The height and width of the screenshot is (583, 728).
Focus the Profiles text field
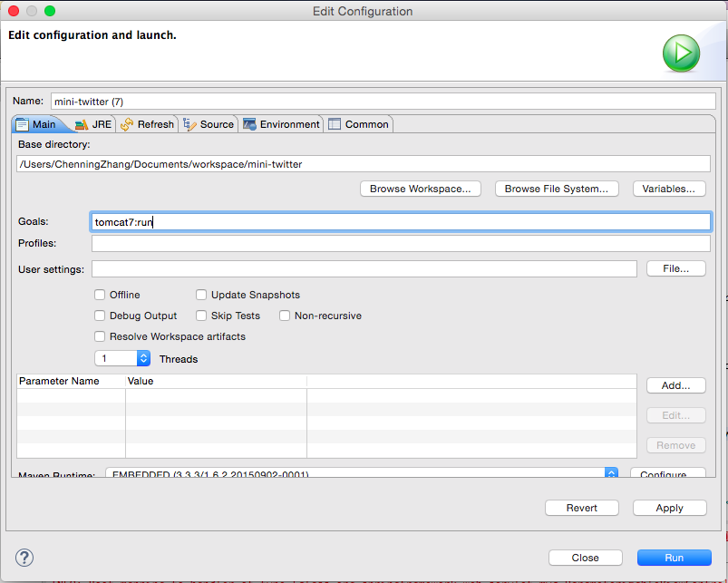401,243
